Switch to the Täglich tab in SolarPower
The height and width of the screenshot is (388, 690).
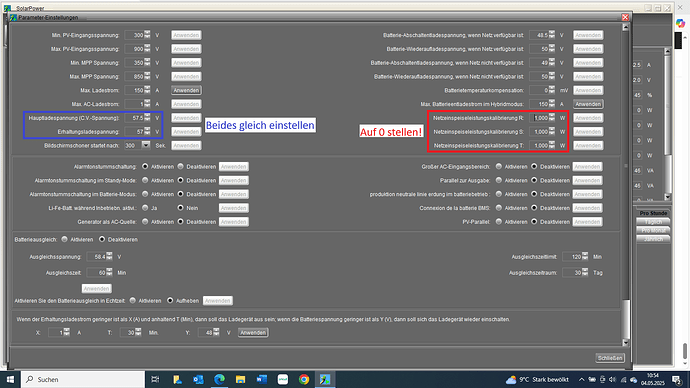pos(653,222)
